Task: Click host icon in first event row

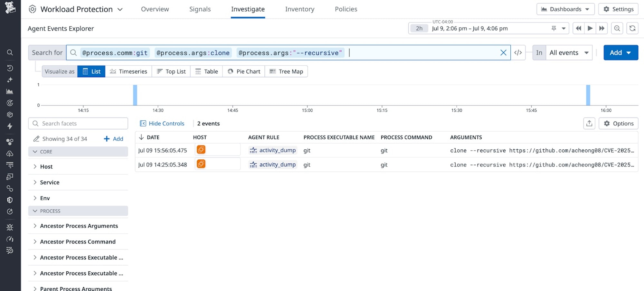Action: pos(201,150)
